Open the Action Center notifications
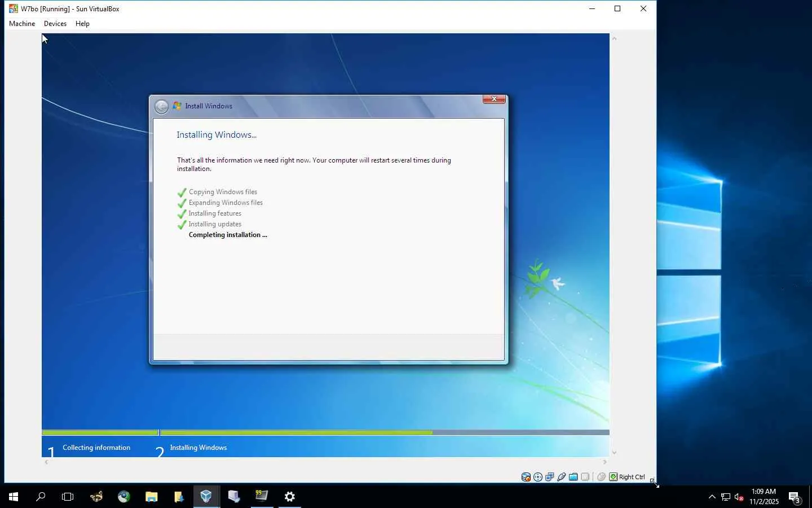Screen dimensions: 812x508 (x=795, y=497)
